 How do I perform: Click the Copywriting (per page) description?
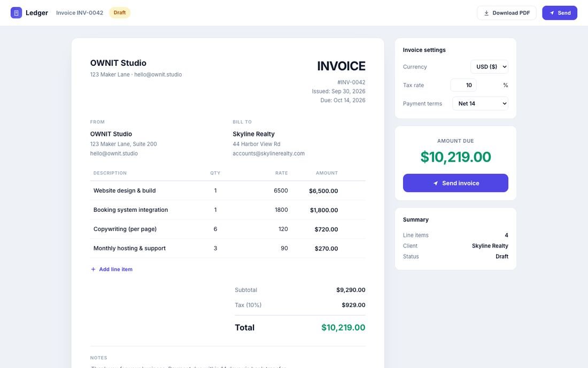125,229
